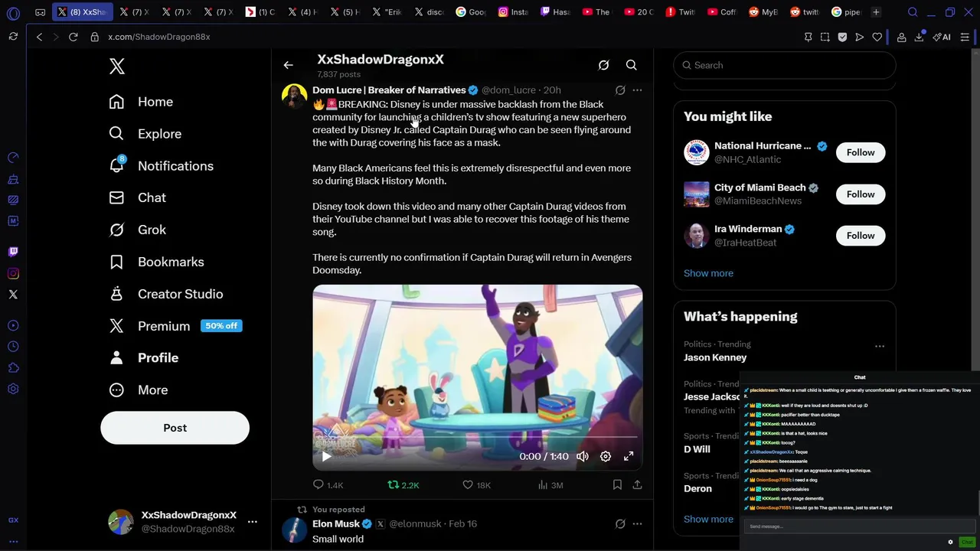Open account switcher dots beside @ShadowDragon88x

click(253, 522)
